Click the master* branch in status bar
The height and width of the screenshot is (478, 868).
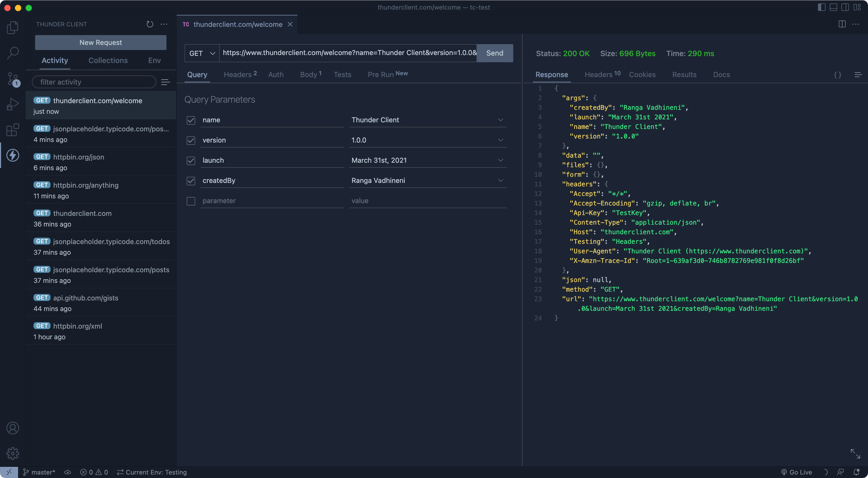pyautogui.click(x=39, y=472)
